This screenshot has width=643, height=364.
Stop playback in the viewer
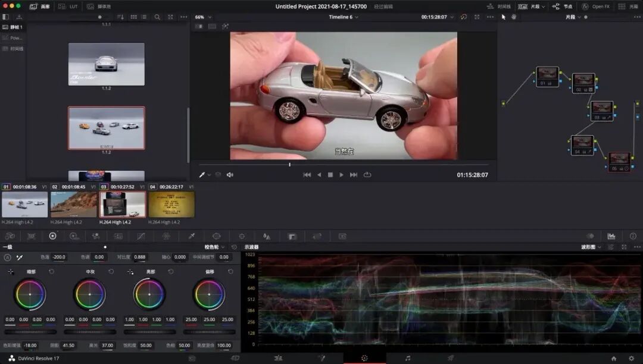(x=330, y=175)
